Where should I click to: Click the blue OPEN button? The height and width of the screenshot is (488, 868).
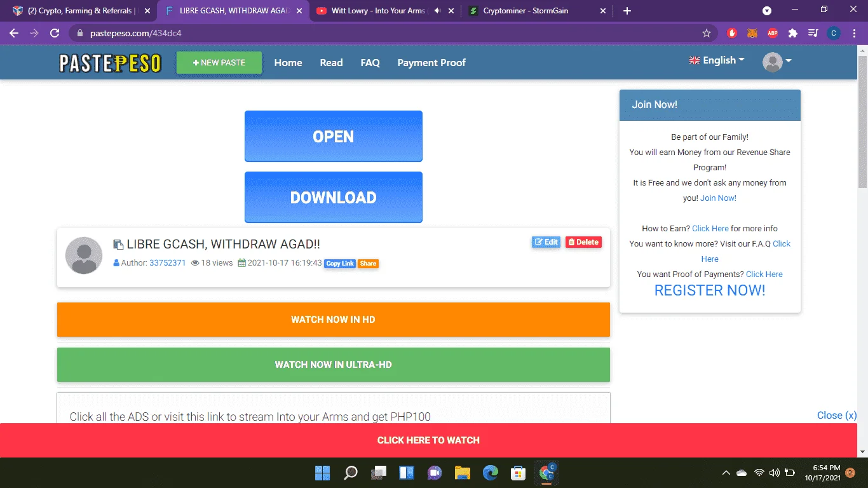(334, 137)
